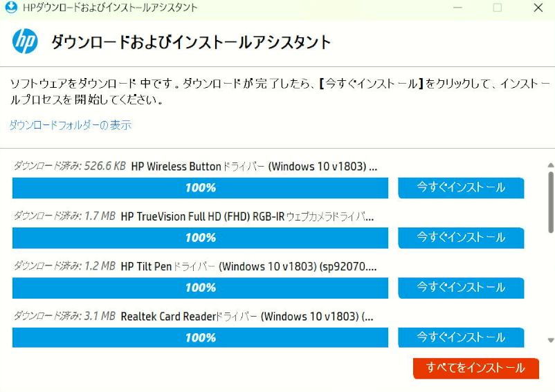Click the ダウンロードおよびインストールアシスタント heading
Image resolution: width=555 pixels, height=392 pixels.
191,42
